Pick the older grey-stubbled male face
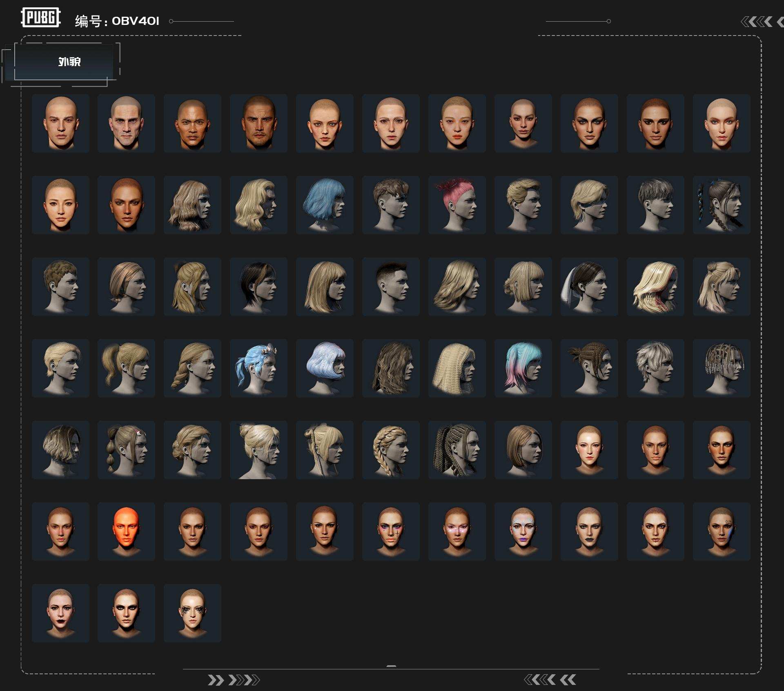Screen dimensions: 784x691 [126, 123]
